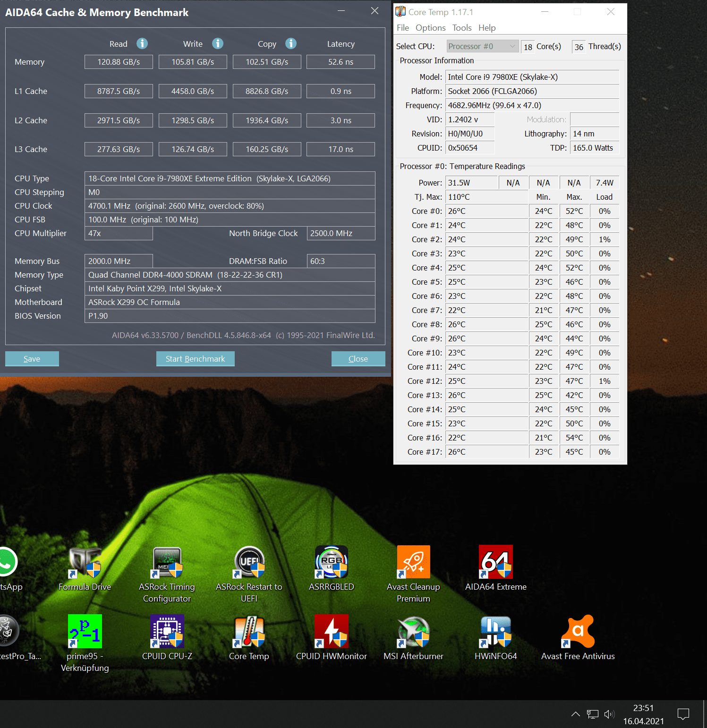Screen dimensions: 707x728
Task: Click the BIOS Version P1.90 field
Action: 230,316
